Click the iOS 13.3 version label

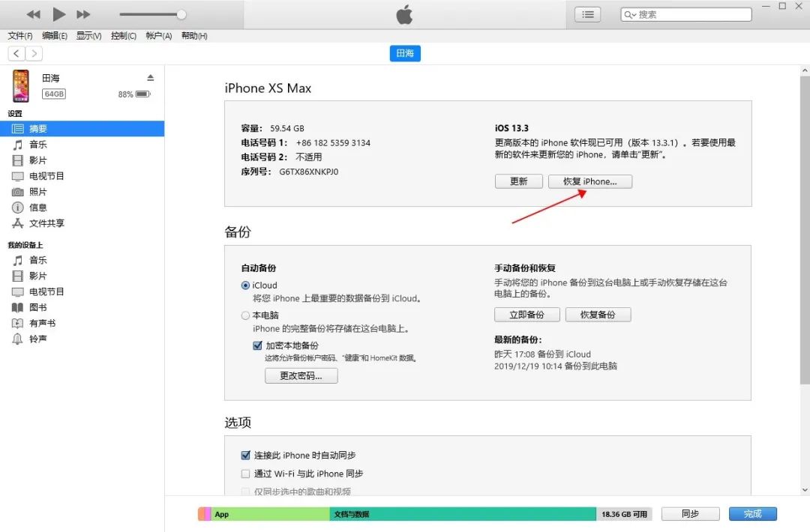(512, 128)
